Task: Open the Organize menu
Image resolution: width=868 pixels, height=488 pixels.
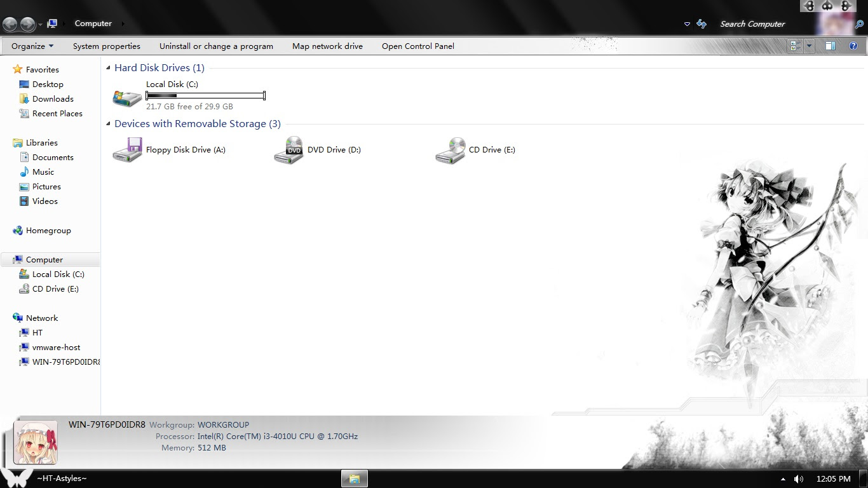Action: coord(32,46)
